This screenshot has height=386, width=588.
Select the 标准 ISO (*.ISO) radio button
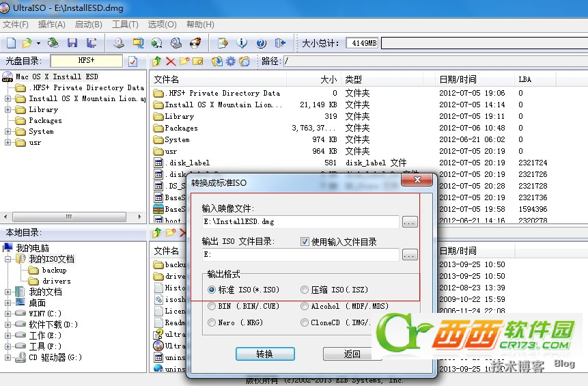(x=212, y=290)
